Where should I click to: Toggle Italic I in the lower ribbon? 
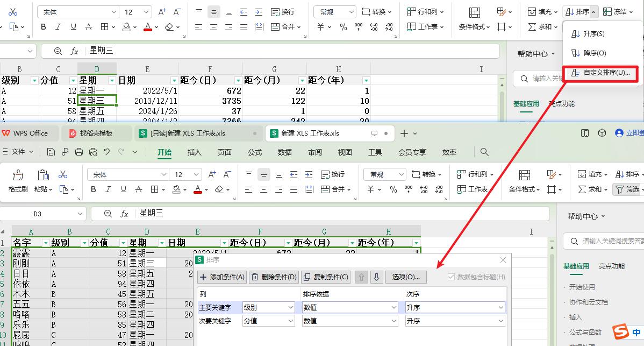coord(109,189)
